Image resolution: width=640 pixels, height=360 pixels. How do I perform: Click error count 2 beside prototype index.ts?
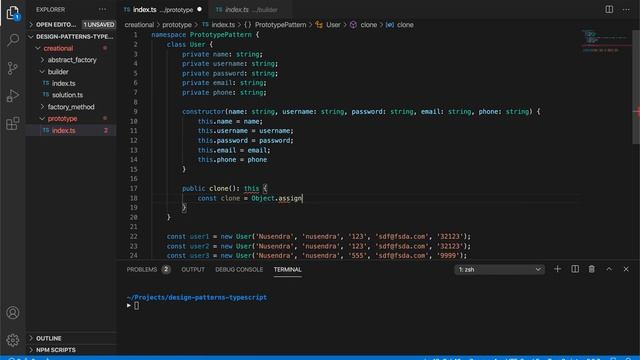point(106,131)
